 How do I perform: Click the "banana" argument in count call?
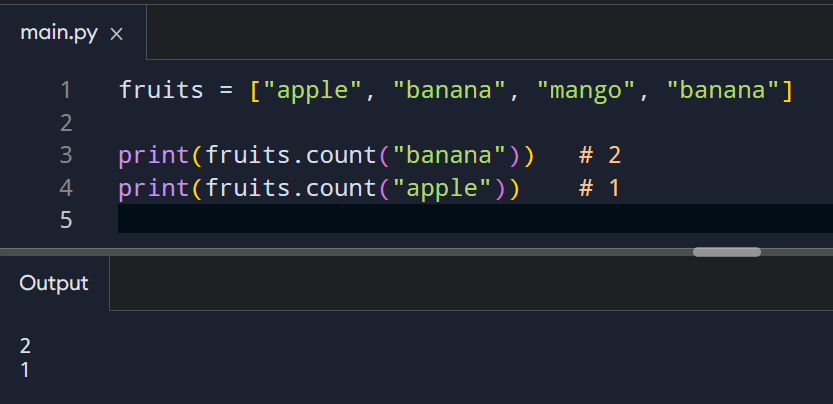(457, 155)
